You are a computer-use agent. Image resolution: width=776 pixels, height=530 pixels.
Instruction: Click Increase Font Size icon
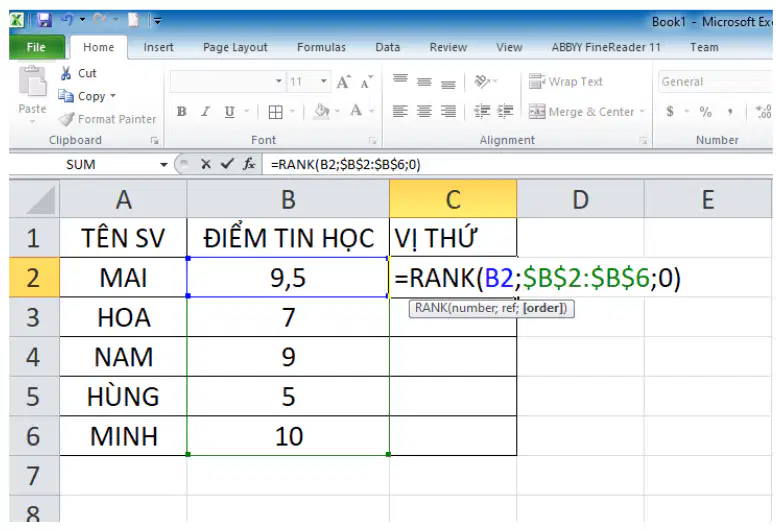(x=343, y=82)
